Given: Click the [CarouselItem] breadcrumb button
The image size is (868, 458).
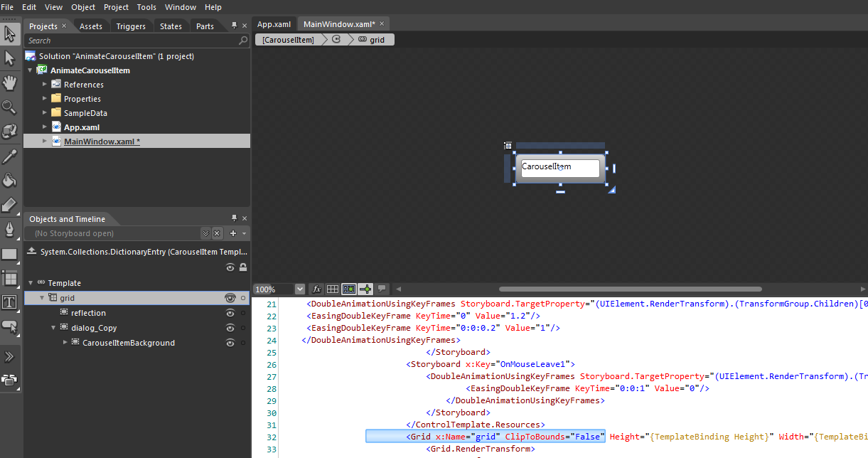Looking at the screenshot, I should pyautogui.click(x=288, y=40).
